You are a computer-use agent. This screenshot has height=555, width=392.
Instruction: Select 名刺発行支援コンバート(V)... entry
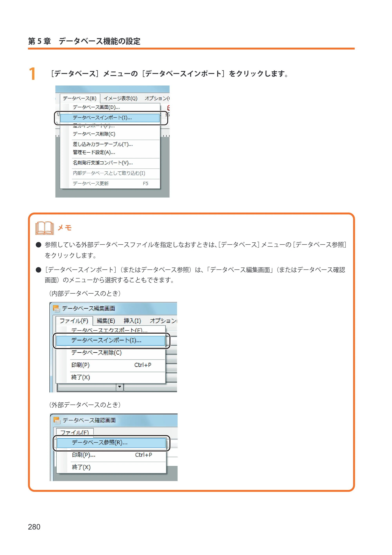[110, 163]
